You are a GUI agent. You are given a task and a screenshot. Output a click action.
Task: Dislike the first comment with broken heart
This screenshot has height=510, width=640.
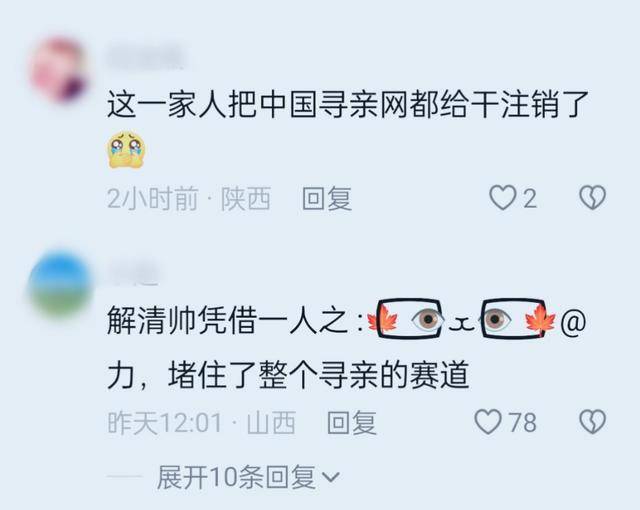pyautogui.click(x=593, y=198)
